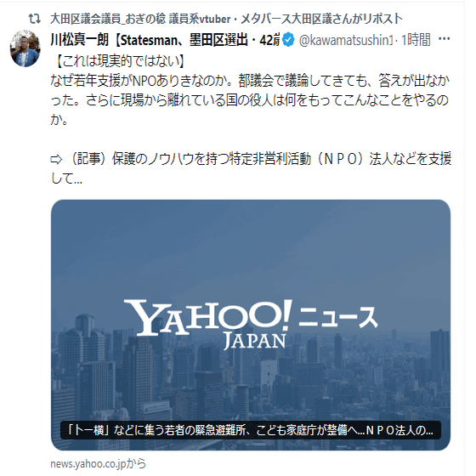Viewport: 476px width, 476px height.
Task: Click the blue verified checkmark badge
Action: [288, 40]
